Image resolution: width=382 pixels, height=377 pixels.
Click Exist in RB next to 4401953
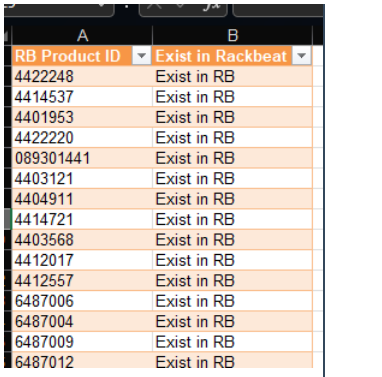click(232, 117)
